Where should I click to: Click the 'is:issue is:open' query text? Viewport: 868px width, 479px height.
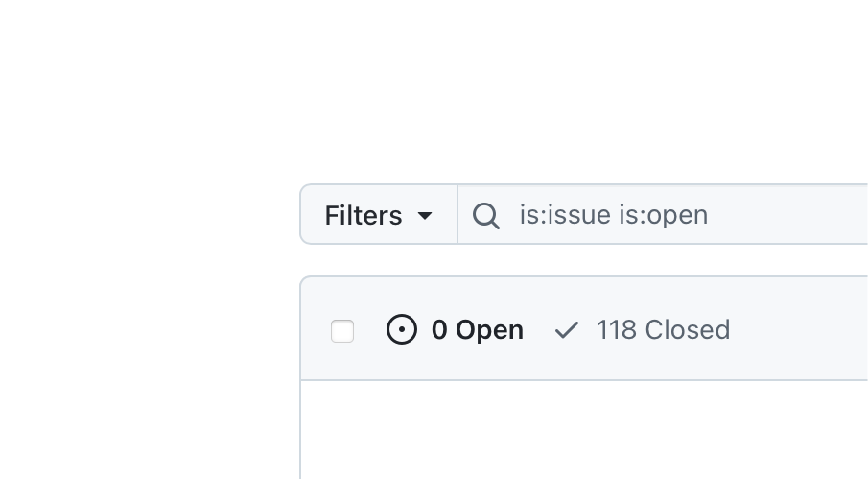[x=614, y=215]
